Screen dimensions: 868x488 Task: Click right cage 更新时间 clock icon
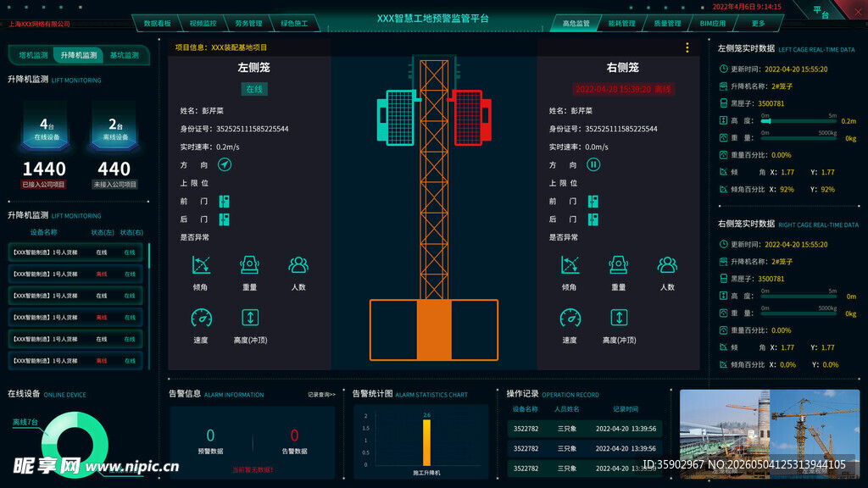tap(723, 244)
